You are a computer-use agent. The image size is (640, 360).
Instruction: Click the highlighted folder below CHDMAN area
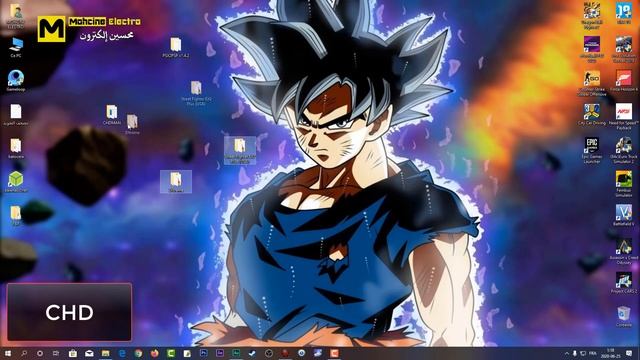click(x=176, y=182)
